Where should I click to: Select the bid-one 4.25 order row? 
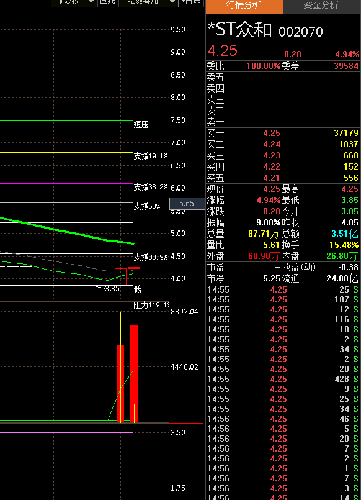pos(283,133)
